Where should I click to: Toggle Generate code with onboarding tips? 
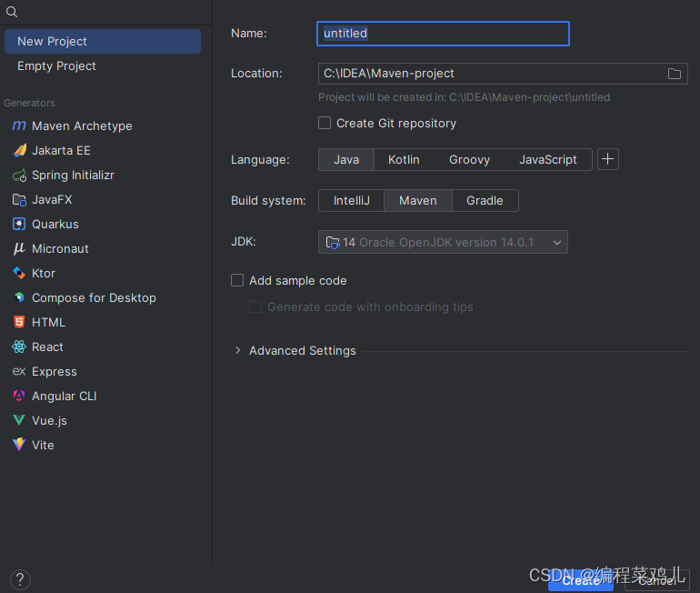tap(255, 307)
